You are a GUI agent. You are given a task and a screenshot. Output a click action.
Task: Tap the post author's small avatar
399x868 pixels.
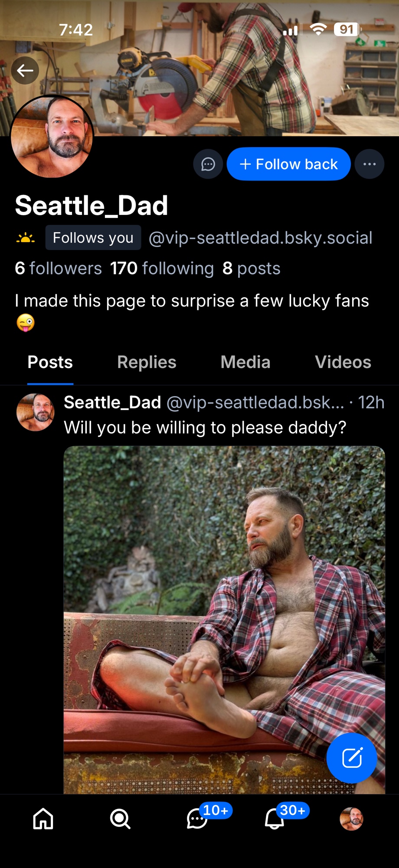pos(36,412)
